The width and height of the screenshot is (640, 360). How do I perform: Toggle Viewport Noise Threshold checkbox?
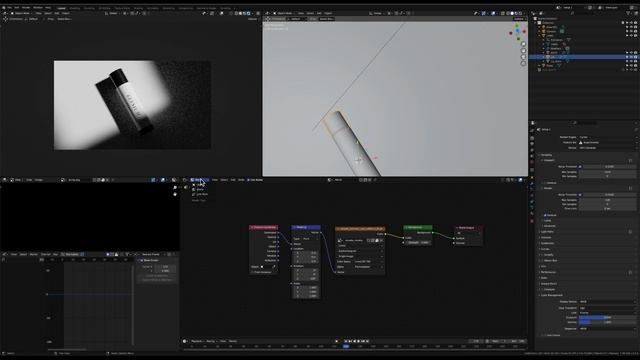[580, 167]
